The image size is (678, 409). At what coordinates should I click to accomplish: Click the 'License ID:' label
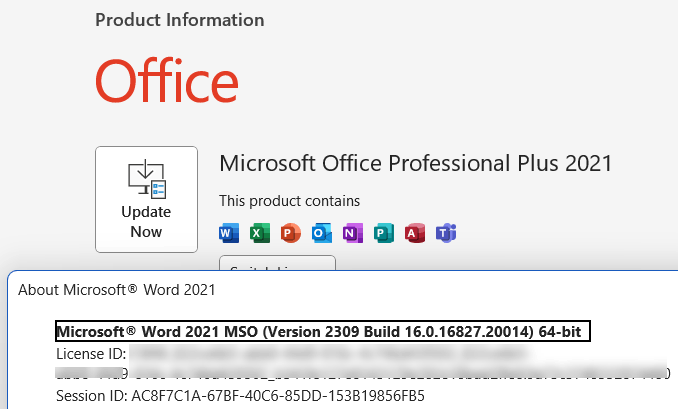coord(91,354)
